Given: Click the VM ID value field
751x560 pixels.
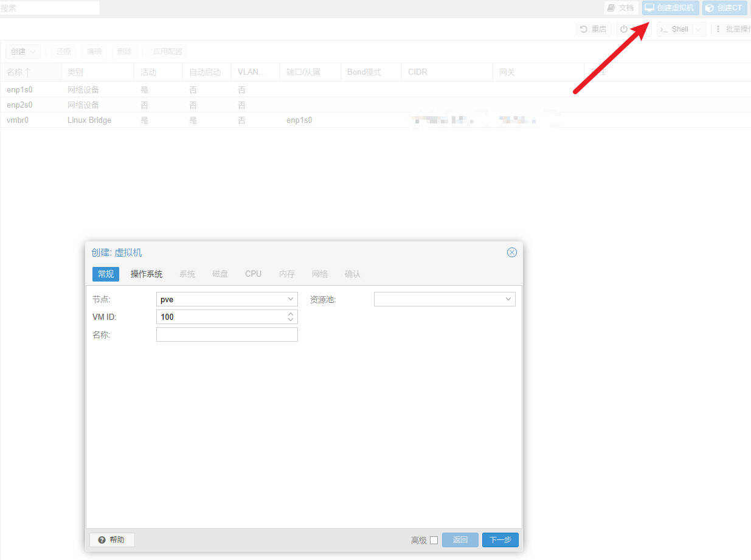Looking at the screenshot, I should [221, 317].
